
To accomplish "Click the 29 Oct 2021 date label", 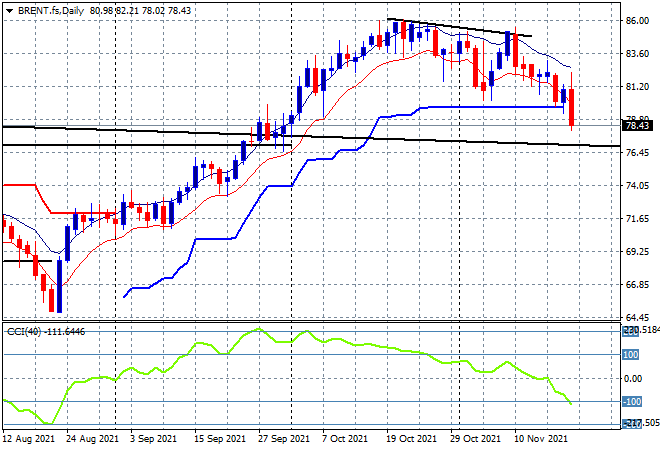I will [475, 439].
